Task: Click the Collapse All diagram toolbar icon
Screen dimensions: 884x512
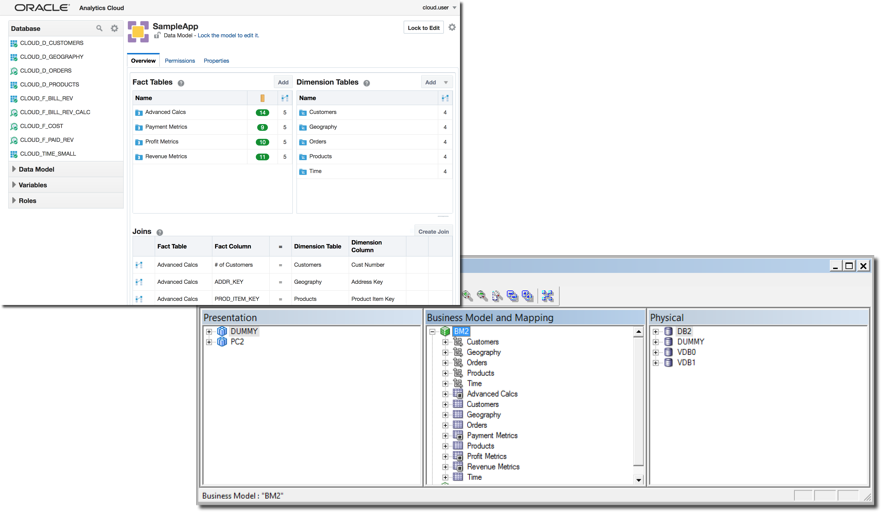Action: pos(512,295)
